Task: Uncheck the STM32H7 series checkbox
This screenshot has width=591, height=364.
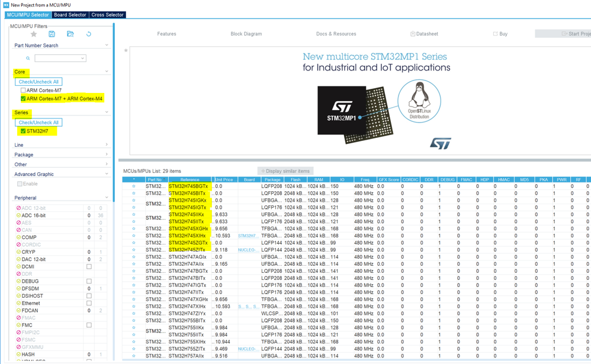Action: [x=23, y=131]
